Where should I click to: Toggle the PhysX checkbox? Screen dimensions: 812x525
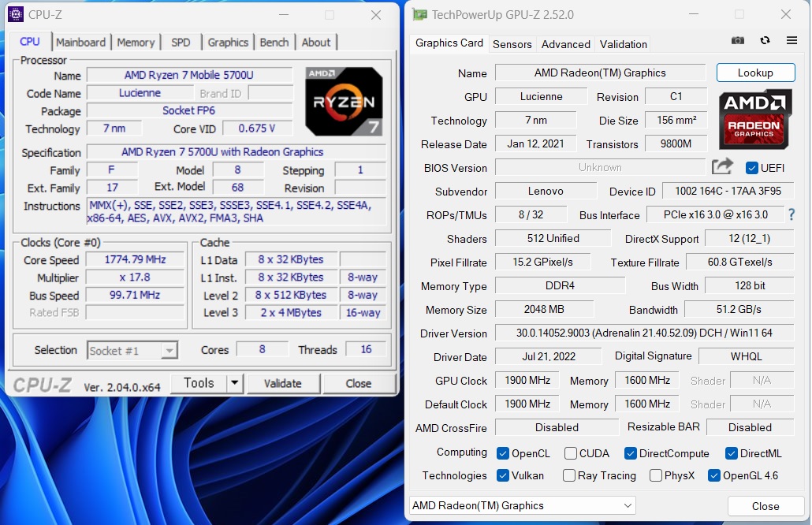(x=656, y=475)
